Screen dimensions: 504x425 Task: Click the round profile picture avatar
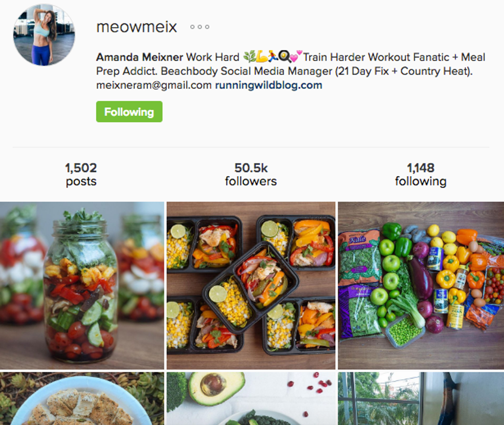pyautogui.click(x=44, y=35)
